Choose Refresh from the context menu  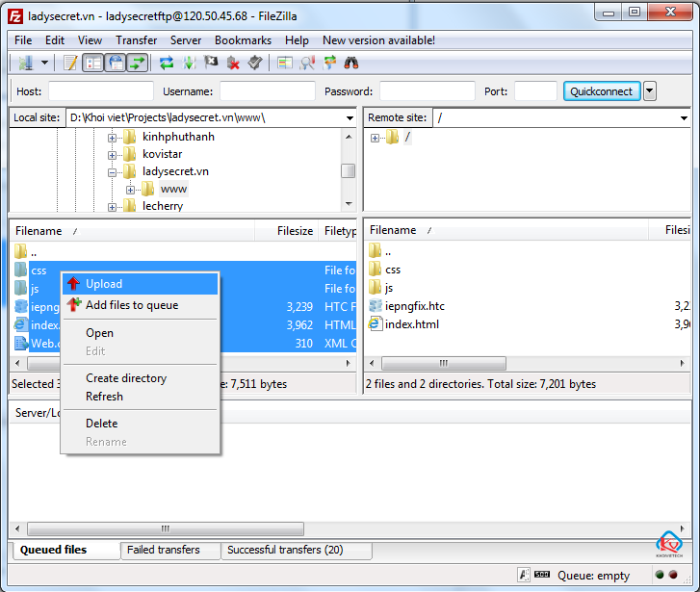[141, 397]
